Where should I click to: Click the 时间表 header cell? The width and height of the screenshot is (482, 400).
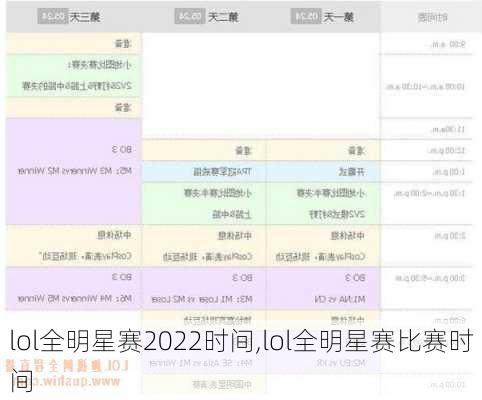pyautogui.click(x=433, y=17)
